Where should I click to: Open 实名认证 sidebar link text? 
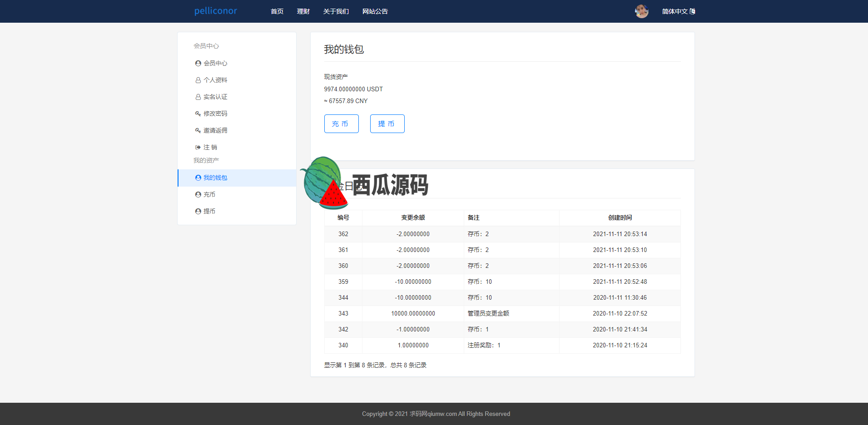pos(215,97)
